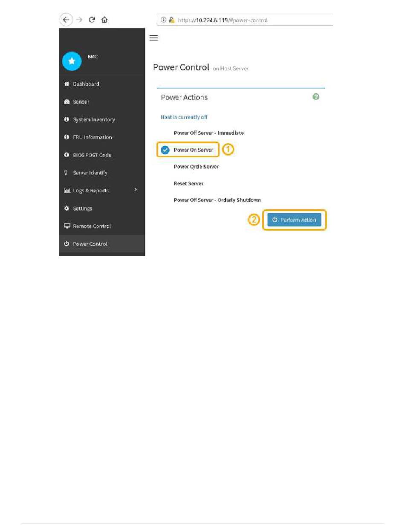Open site info icon in address bar
This screenshot has width=405, height=532.
164,20
